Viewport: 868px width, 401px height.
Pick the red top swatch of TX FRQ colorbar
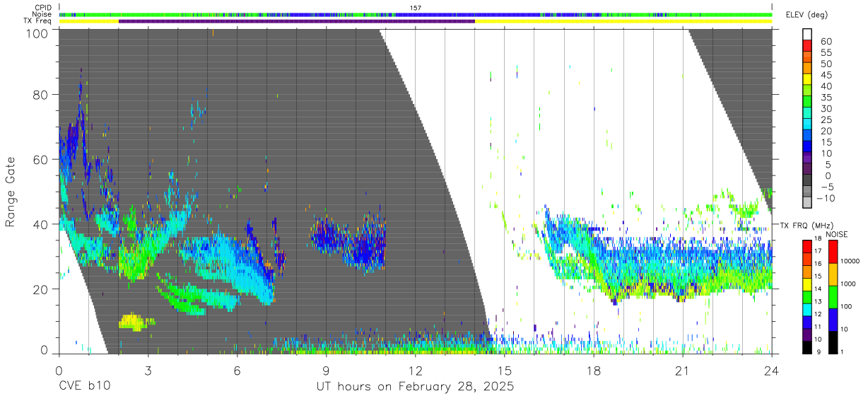click(807, 246)
